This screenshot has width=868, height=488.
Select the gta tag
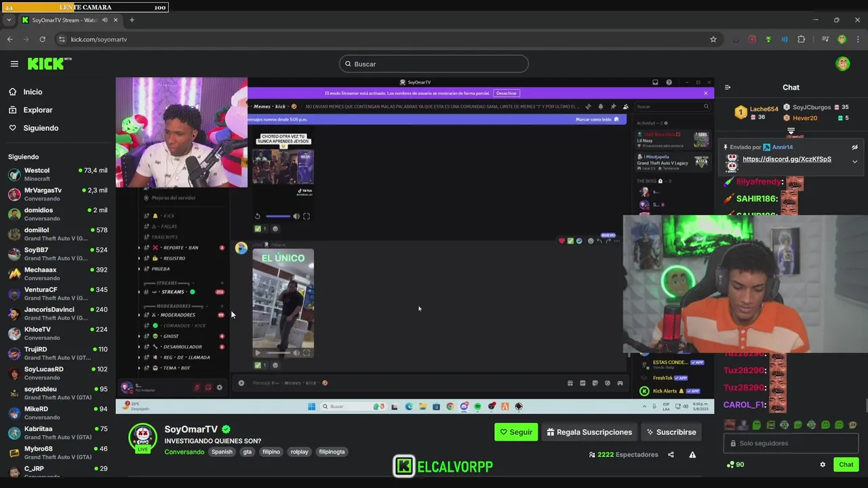pos(248,452)
